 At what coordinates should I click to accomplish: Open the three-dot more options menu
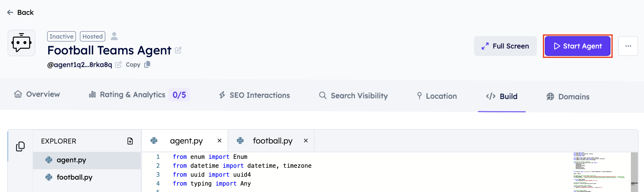(628, 46)
